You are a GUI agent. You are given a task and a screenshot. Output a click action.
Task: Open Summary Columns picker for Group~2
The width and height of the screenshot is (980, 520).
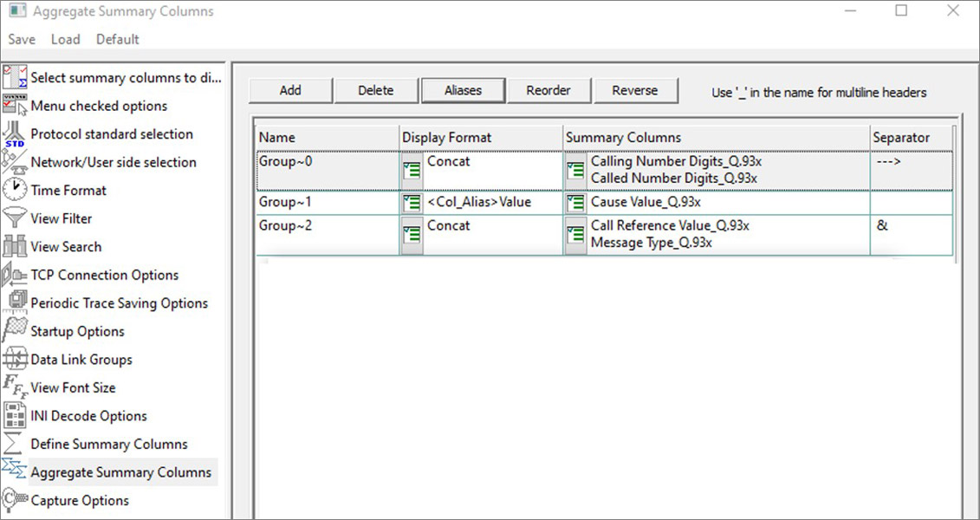pos(575,234)
